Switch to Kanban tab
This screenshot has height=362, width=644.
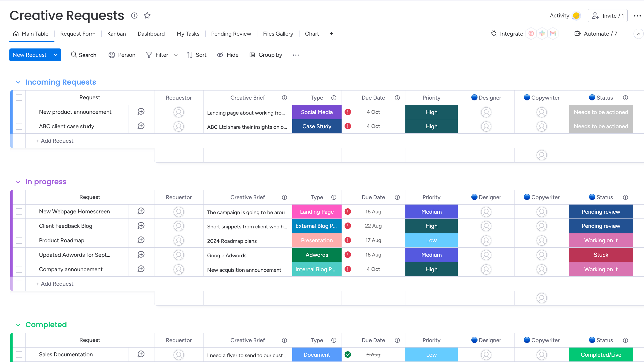[116, 34]
